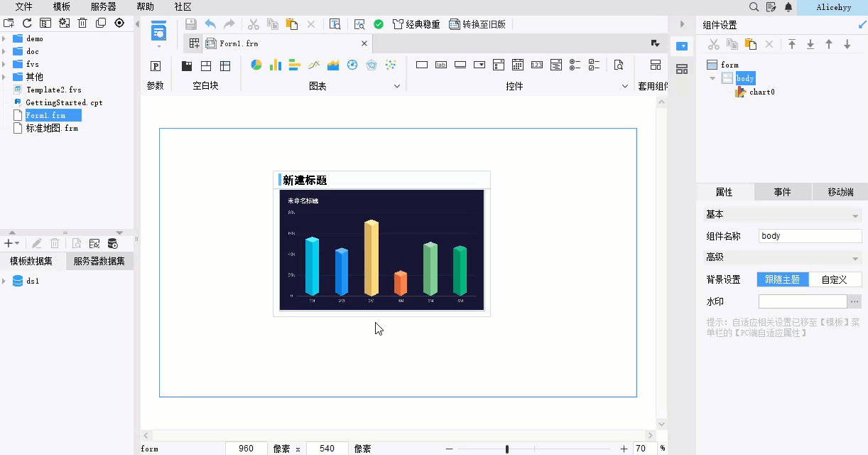Click 转换至旧版 button
The height and width of the screenshot is (455, 868).
(477, 24)
